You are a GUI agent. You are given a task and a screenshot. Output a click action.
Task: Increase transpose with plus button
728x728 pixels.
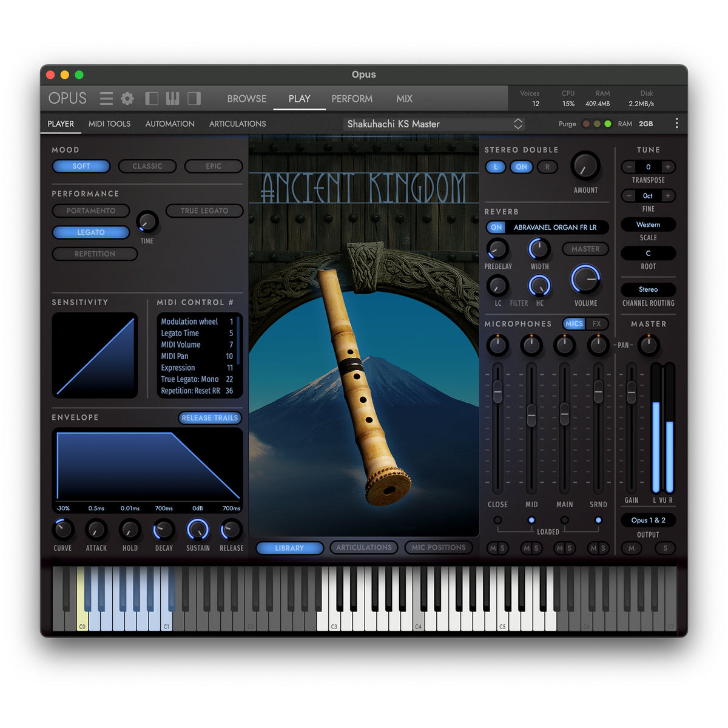(668, 167)
